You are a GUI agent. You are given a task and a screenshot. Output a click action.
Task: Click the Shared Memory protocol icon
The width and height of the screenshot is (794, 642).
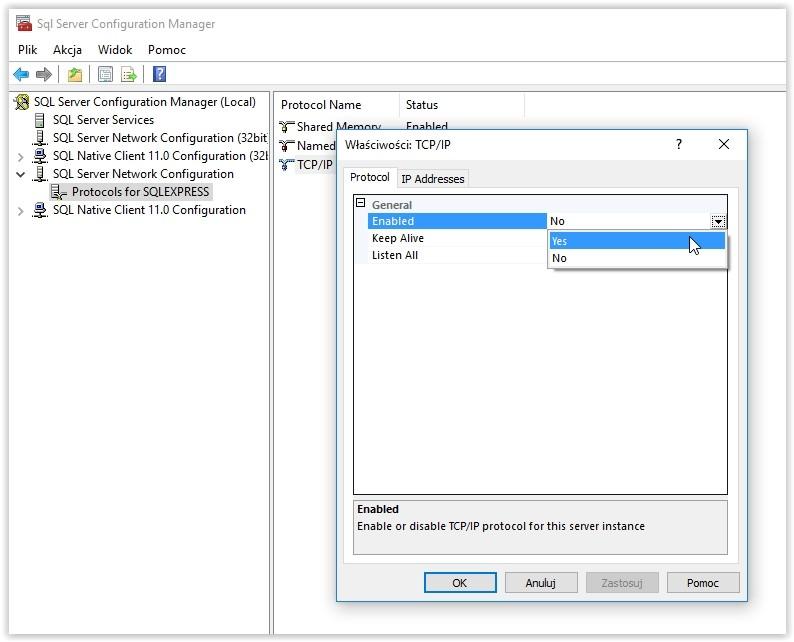[287, 127]
